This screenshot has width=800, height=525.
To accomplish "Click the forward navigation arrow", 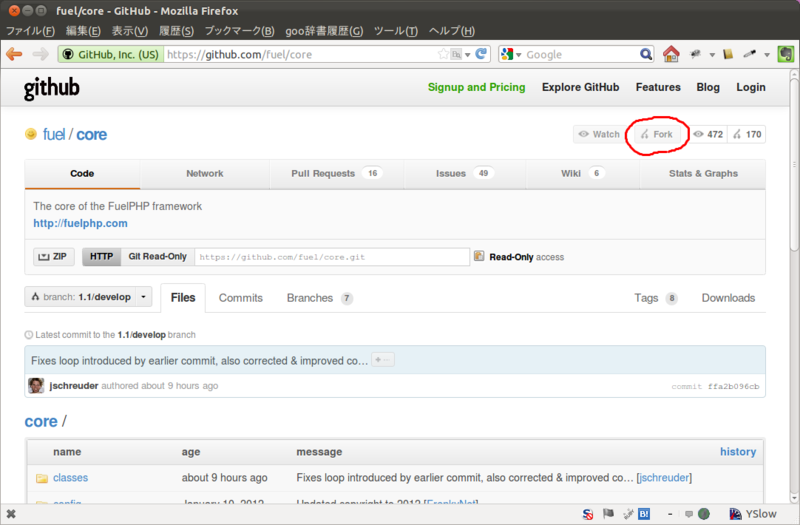I will click(x=40, y=54).
